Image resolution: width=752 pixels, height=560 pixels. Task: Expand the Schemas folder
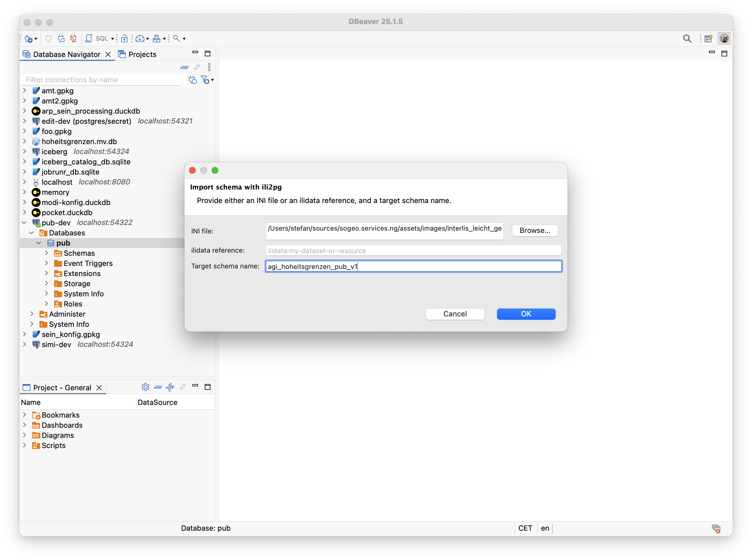tap(47, 253)
